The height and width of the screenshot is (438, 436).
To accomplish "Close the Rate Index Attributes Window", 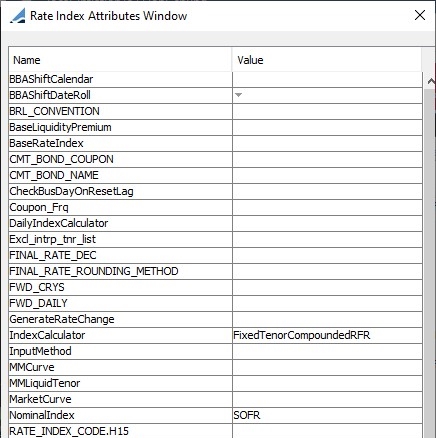I will pos(420,15).
